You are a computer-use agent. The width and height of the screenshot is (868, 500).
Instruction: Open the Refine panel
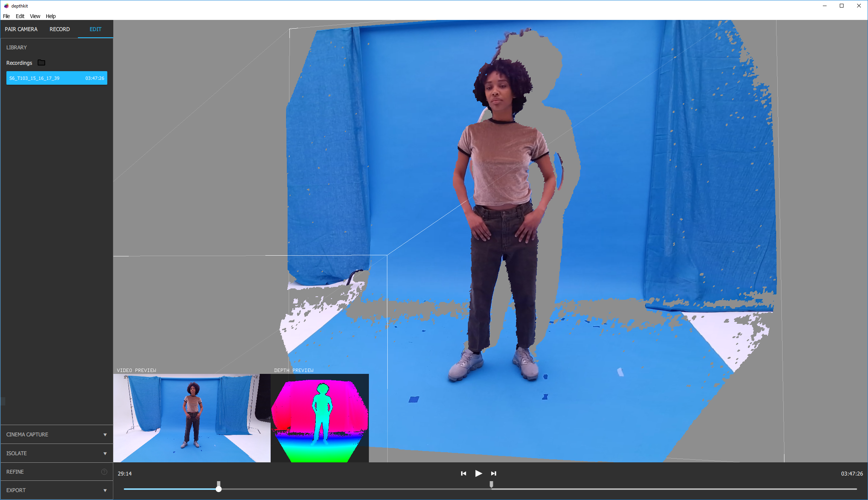point(15,472)
